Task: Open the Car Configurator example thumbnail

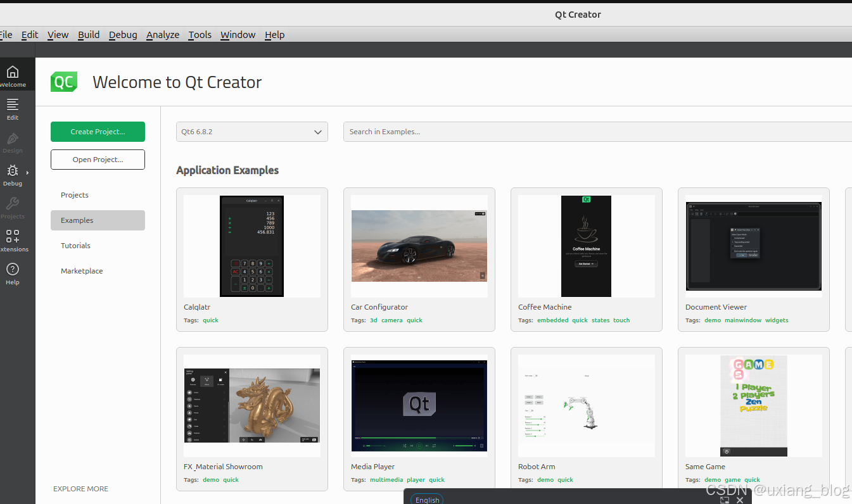Action: pyautogui.click(x=419, y=246)
